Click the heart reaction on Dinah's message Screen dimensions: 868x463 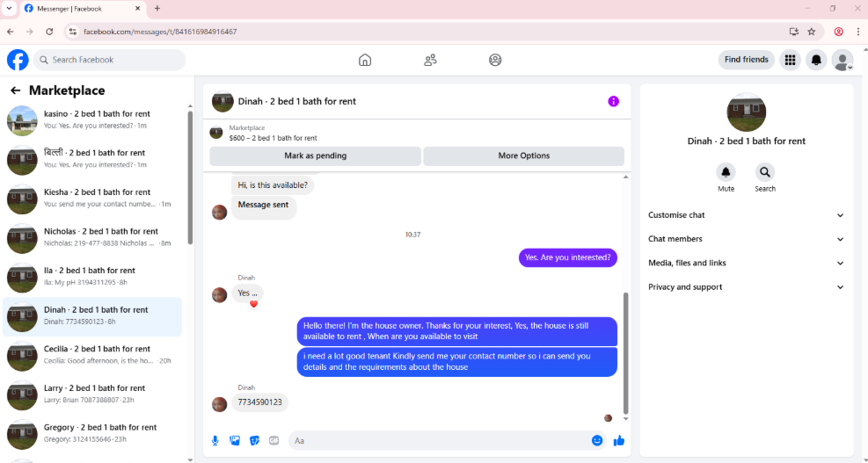(x=253, y=304)
